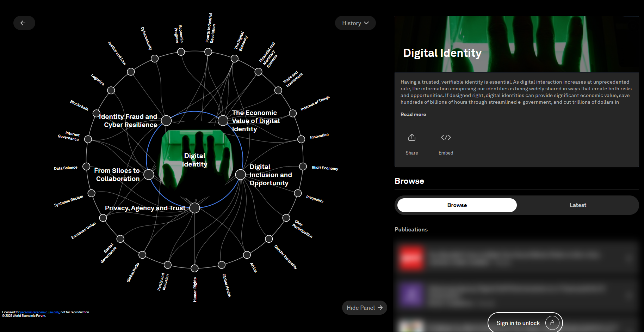Click the Human Rights topic node

point(194,268)
